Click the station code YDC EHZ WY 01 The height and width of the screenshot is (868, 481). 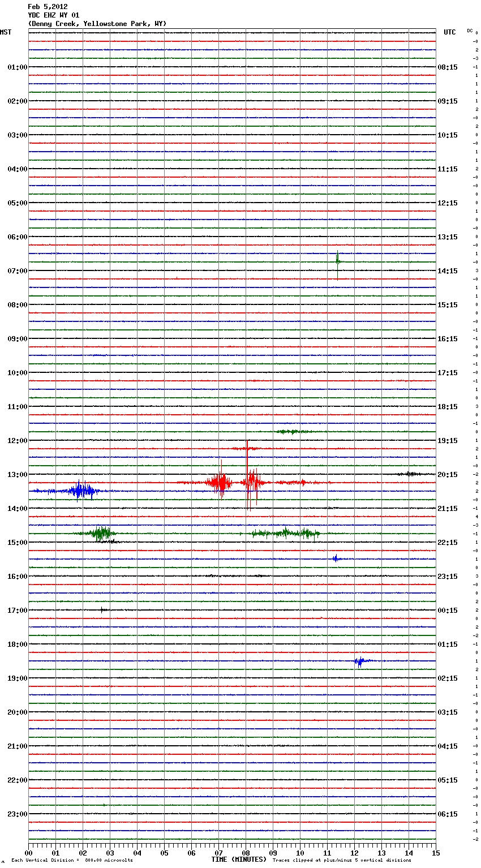54,15
